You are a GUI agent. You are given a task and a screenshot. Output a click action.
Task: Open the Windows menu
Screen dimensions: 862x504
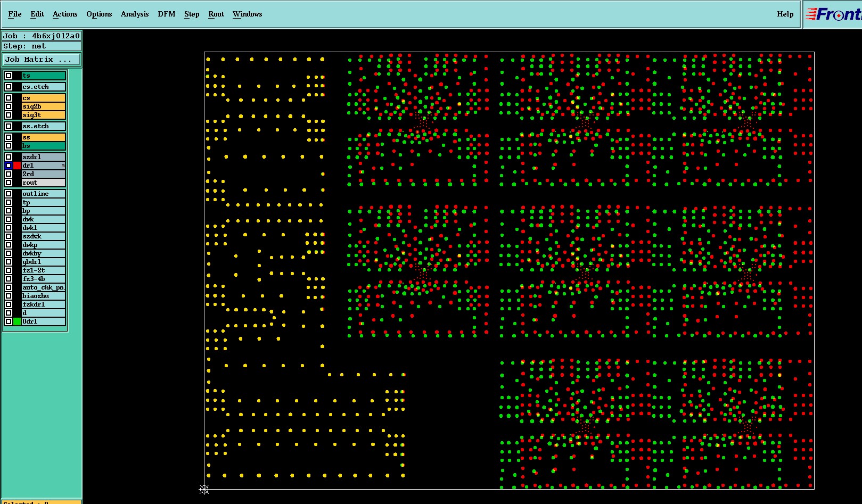(x=248, y=14)
